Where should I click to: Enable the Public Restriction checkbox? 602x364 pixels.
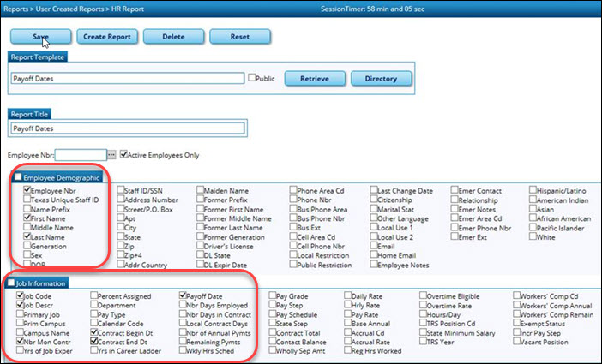coord(293,264)
